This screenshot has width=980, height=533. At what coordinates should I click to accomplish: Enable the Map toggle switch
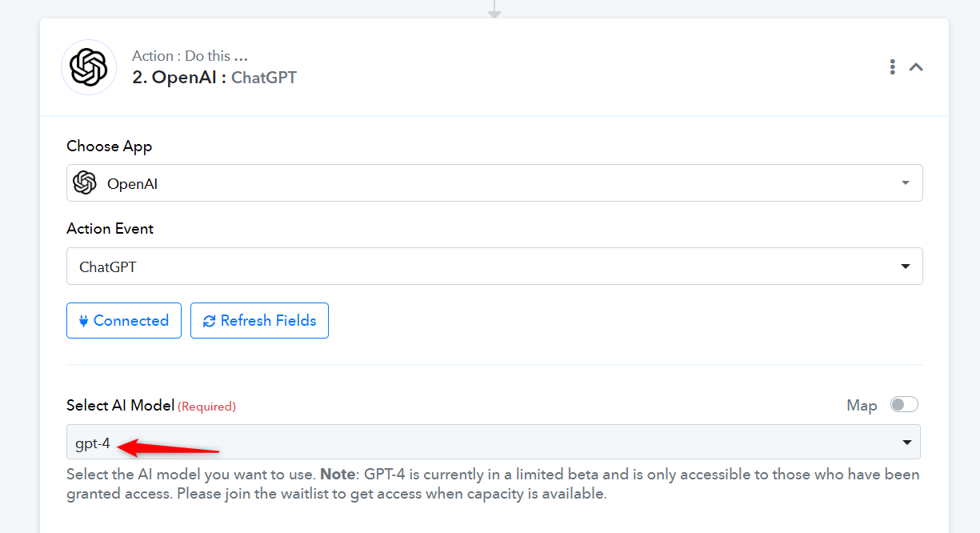point(905,405)
